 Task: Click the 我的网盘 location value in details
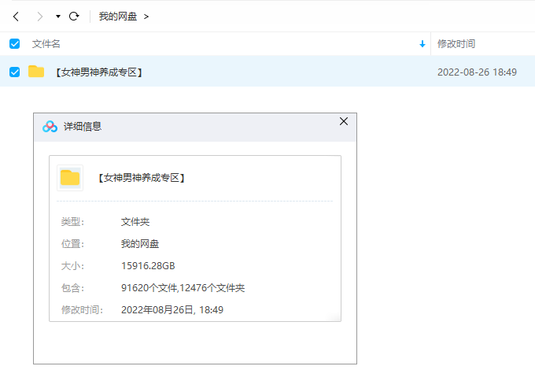[x=140, y=244]
